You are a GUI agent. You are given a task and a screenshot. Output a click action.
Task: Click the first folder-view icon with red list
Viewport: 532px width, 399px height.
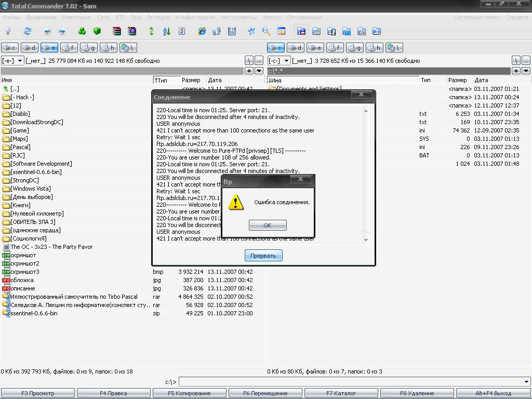click(x=301, y=32)
